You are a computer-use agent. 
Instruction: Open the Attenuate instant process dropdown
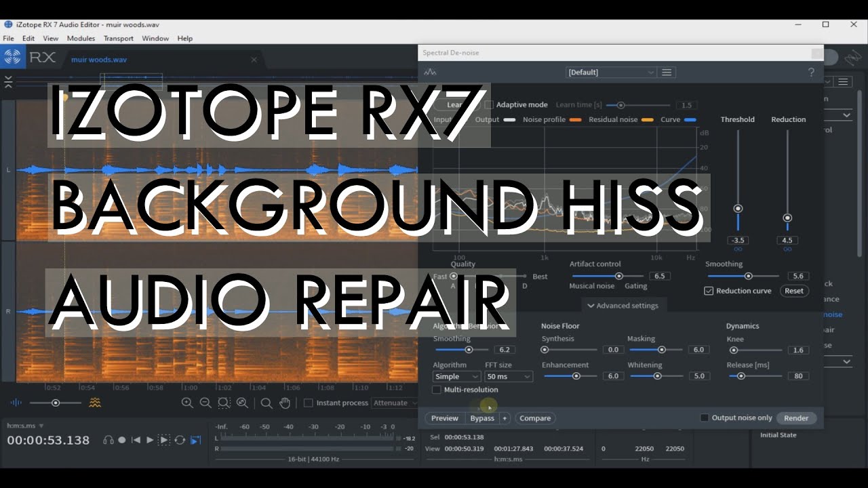click(395, 403)
